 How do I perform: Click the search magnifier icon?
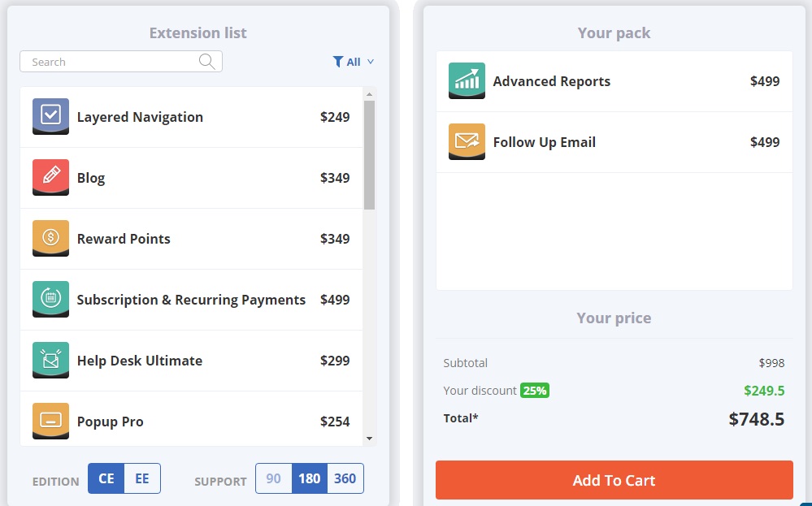point(207,62)
